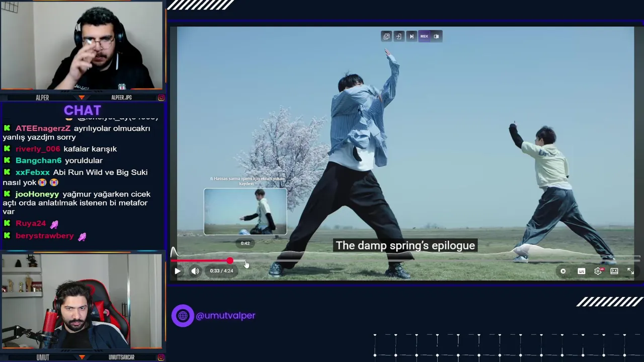This screenshot has height=362, width=644.
Task: Click the ALPEER.JPG label
Action: (121, 98)
